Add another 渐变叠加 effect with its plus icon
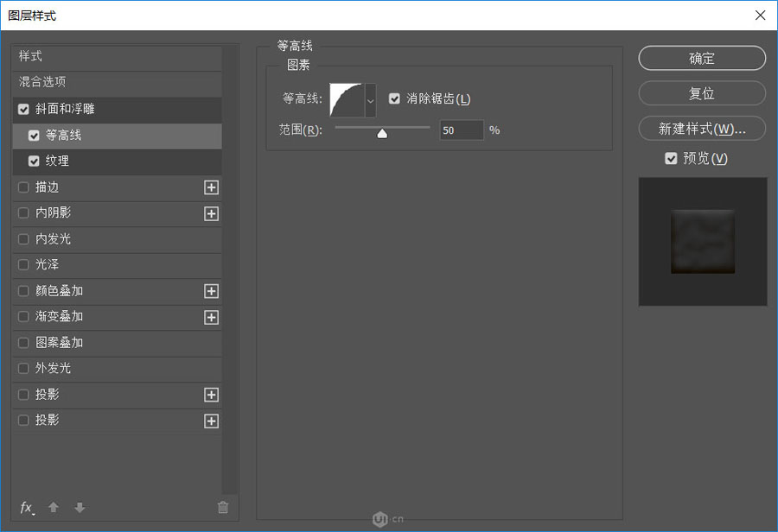The height and width of the screenshot is (532, 778). point(211,317)
